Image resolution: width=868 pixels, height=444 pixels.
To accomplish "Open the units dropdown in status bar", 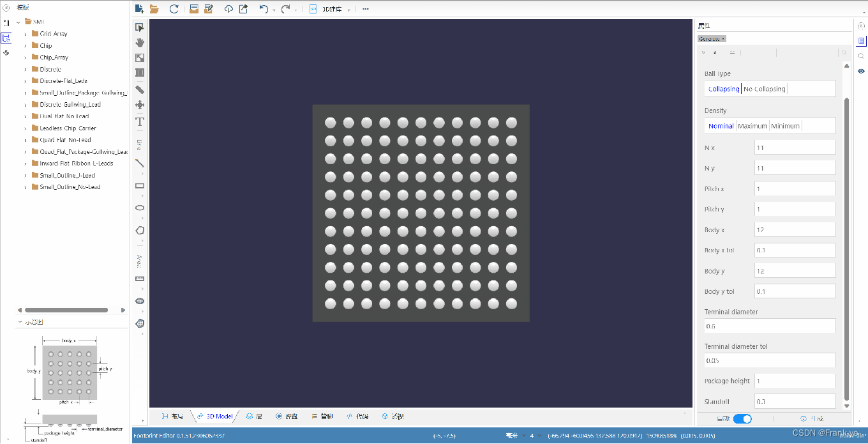I will (514, 436).
